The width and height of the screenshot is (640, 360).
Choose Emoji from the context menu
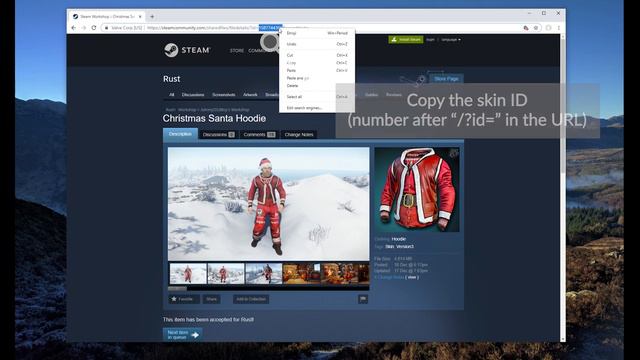click(x=317, y=33)
